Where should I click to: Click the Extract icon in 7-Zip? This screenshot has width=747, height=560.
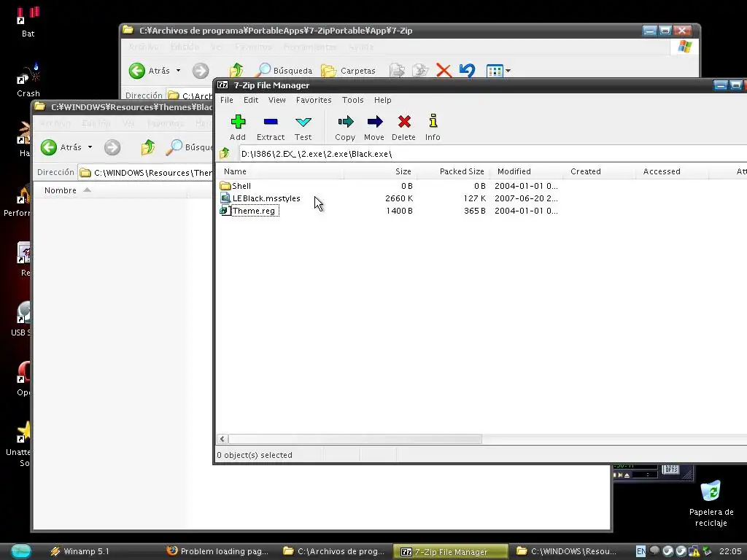click(x=271, y=127)
